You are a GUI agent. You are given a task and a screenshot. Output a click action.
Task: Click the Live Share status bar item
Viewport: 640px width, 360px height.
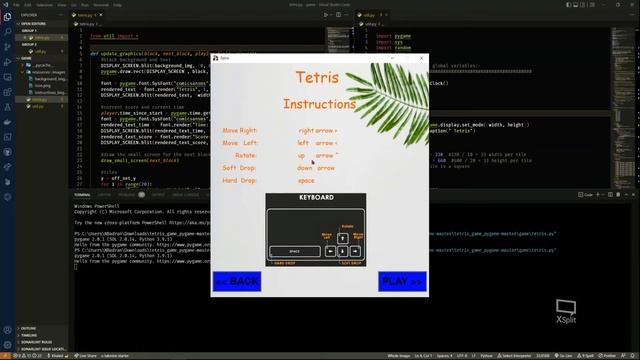point(86,356)
